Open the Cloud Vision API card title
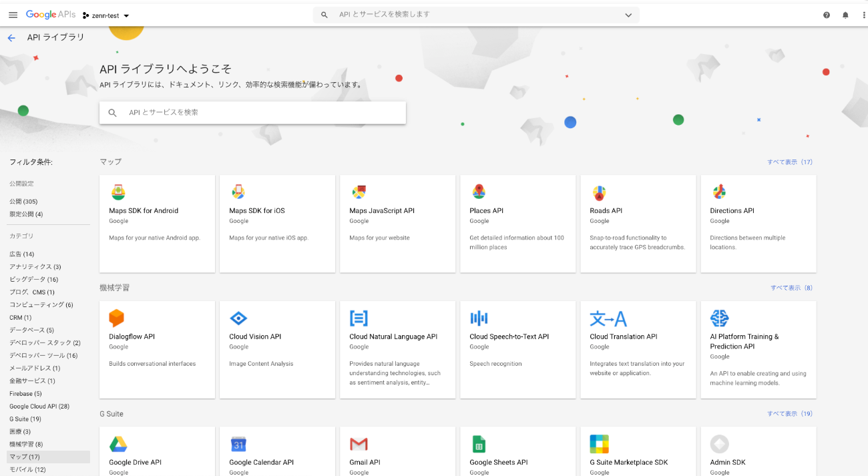868x476 pixels. 255,337
